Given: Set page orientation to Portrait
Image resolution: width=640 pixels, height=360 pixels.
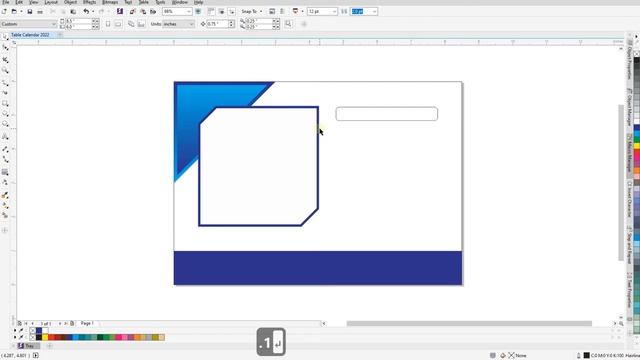Looking at the screenshot, I should pos(108,24).
